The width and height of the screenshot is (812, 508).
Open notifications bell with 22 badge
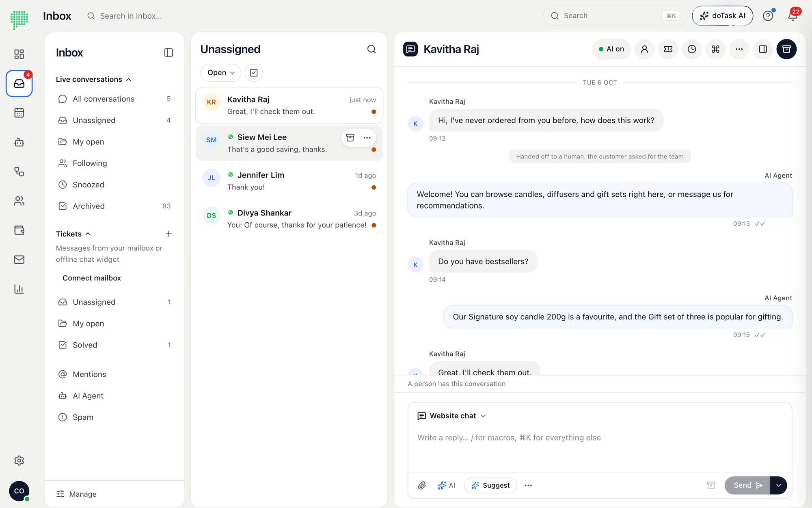pos(793,15)
